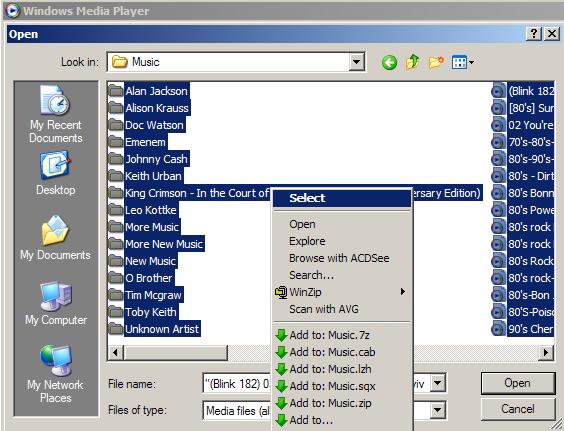564x431 pixels.
Task: Choose Add to: Music.lzh
Action: click(x=342, y=369)
